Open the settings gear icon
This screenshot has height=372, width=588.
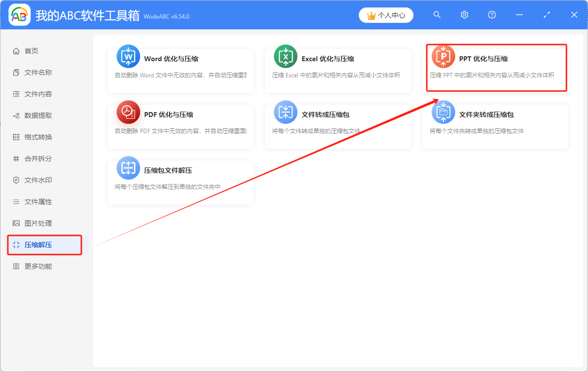[464, 15]
